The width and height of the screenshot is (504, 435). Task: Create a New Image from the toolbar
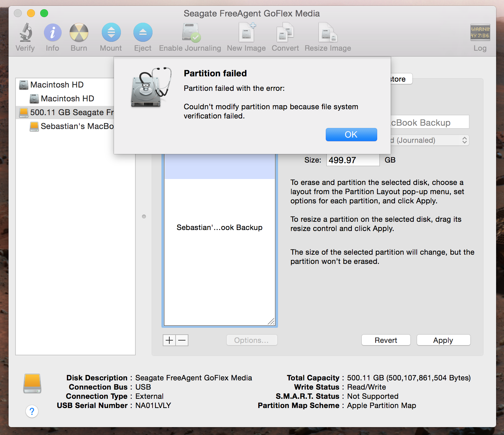click(247, 32)
